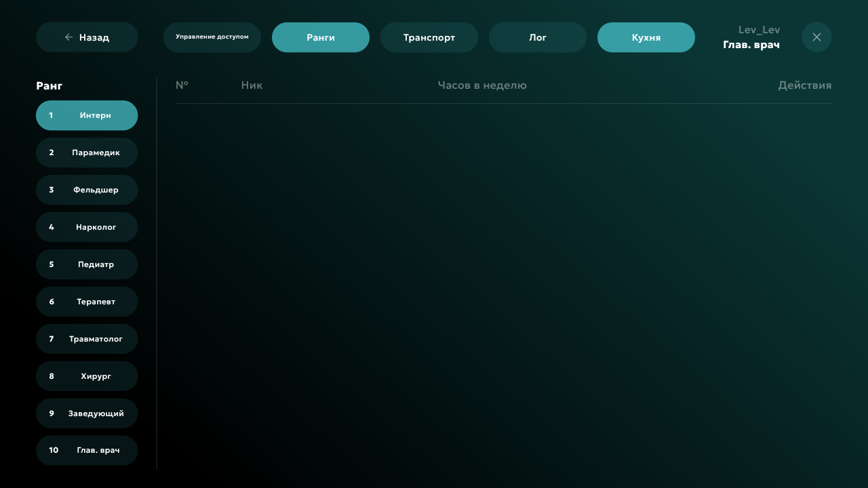Screen dimensions: 868x488
Task: Close the panel with the X icon
Action: click(816, 37)
